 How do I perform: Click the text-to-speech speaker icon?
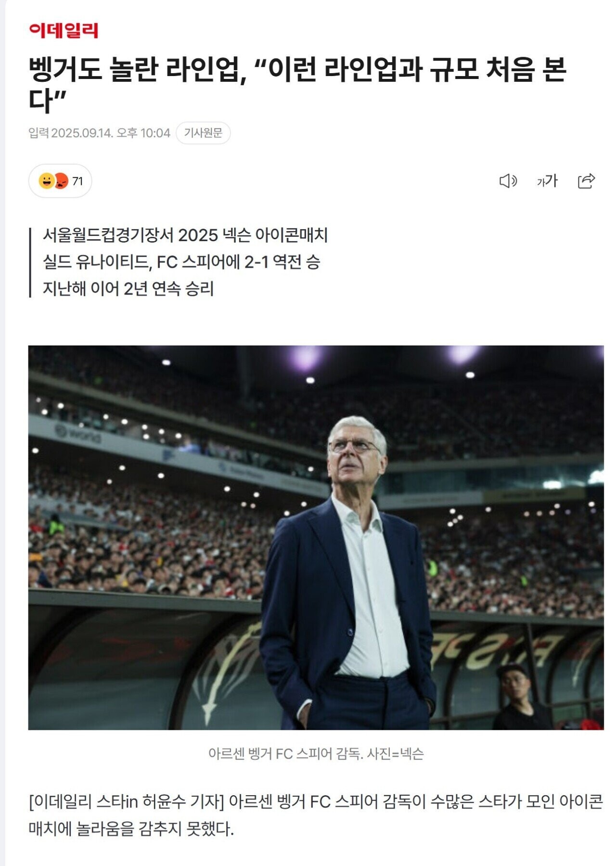pyautogui.click(x=508, y=181)
